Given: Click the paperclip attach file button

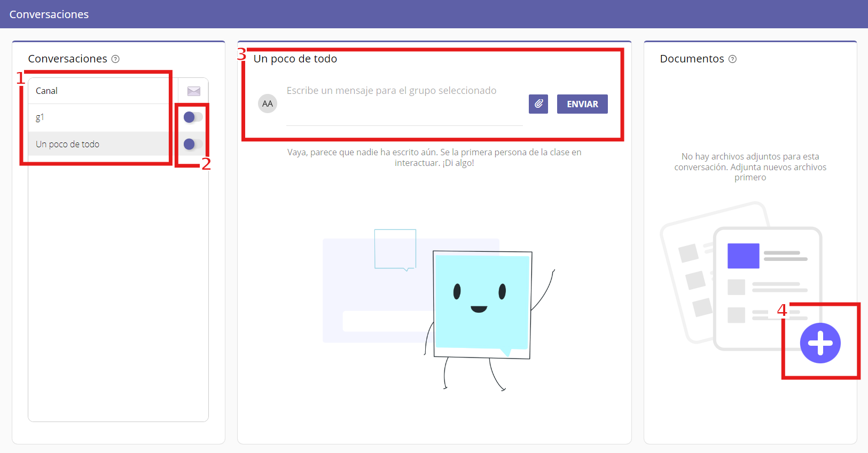Looking at the screenshot, I should tap(538, 104).
